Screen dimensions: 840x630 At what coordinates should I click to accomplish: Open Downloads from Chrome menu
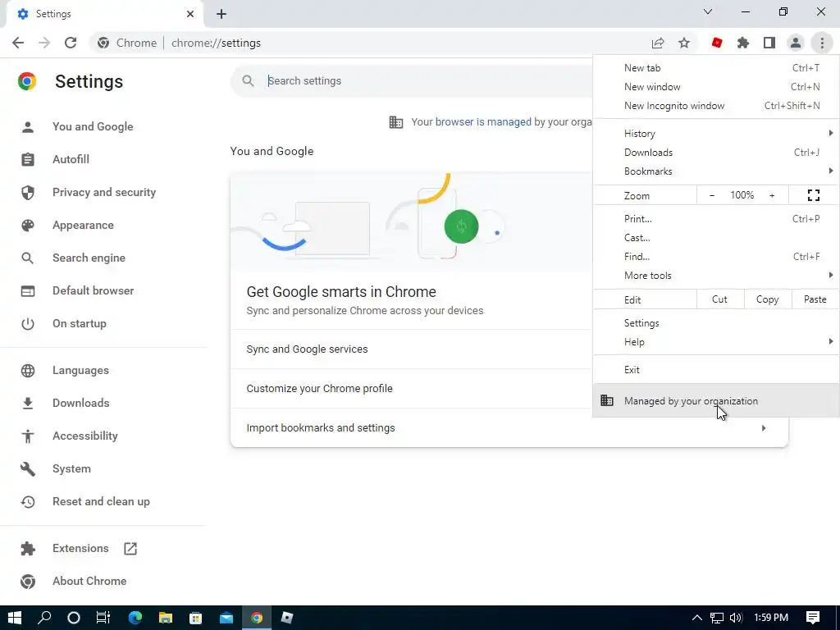716,152
